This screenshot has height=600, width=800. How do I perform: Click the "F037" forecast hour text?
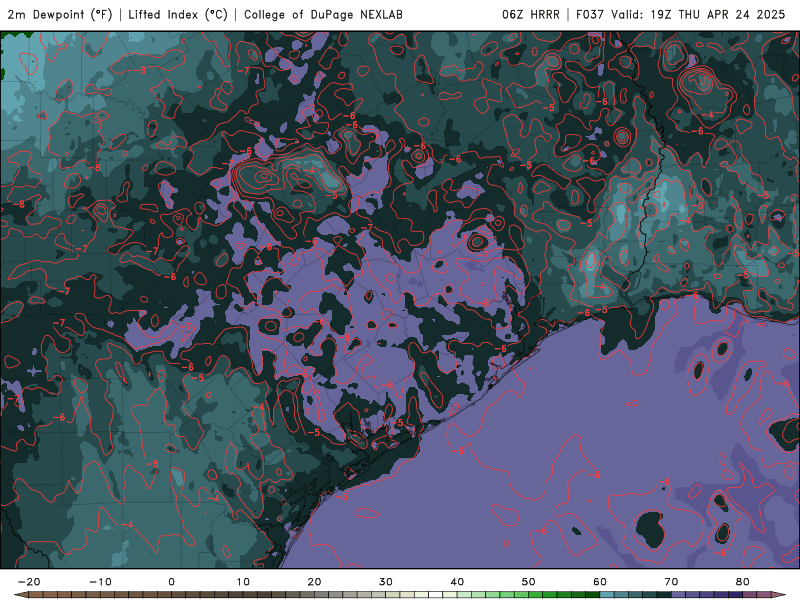pyautogui.click(x=591, y=14)
